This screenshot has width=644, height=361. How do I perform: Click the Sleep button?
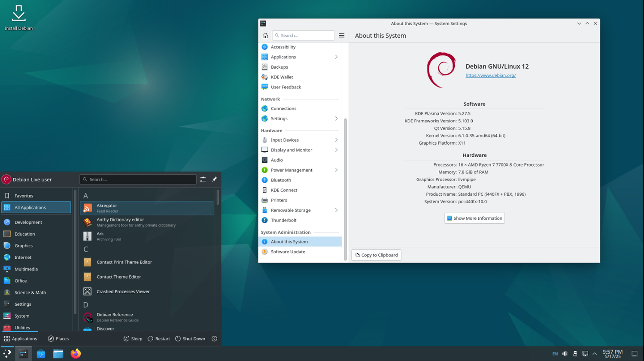tap(133, 339)
